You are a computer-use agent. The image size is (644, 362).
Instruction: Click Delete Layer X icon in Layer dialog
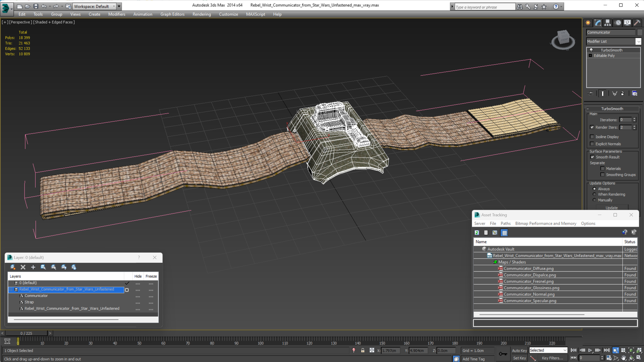coord(23,267)
